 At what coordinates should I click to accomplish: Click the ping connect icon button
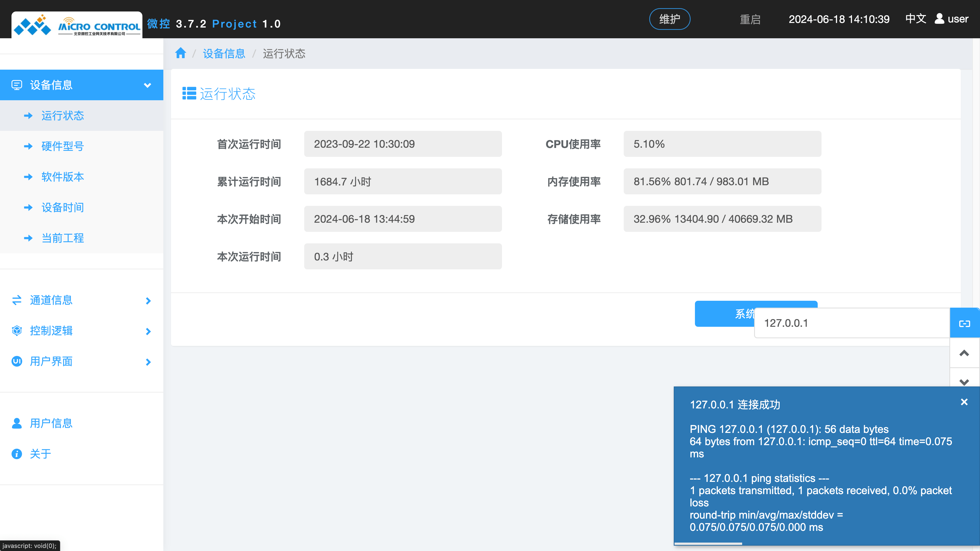tap(964, 323)
